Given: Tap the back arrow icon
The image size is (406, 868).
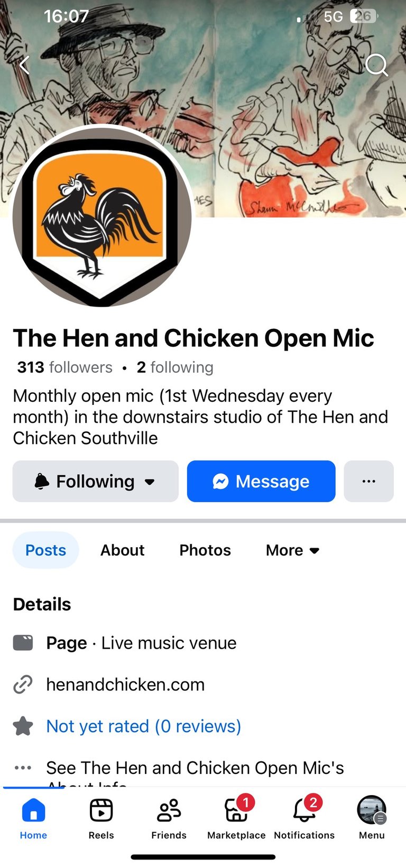Looking at the screenshot, I should tap(24, 65).
